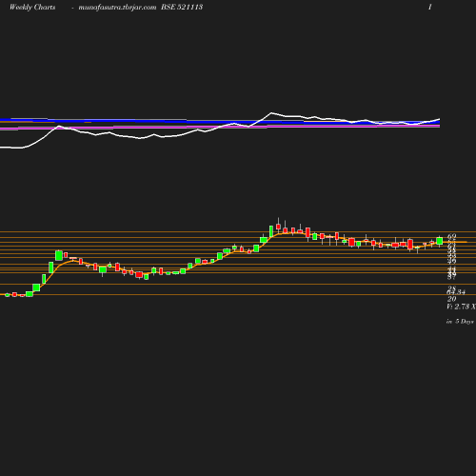Click the 'BSE 521113' ticker label
The width and height of the screenshot is (476, 476).
pyautogui.click(x=182, y=7)
